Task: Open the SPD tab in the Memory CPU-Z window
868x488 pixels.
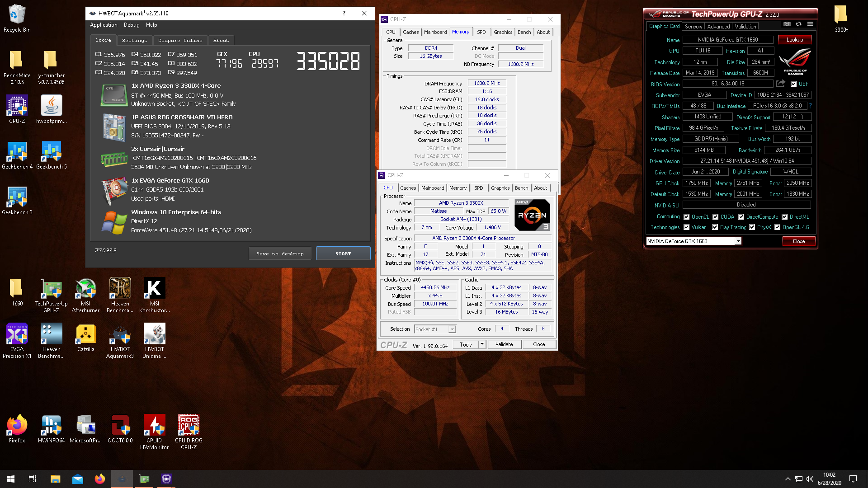Action: (481, 32)
